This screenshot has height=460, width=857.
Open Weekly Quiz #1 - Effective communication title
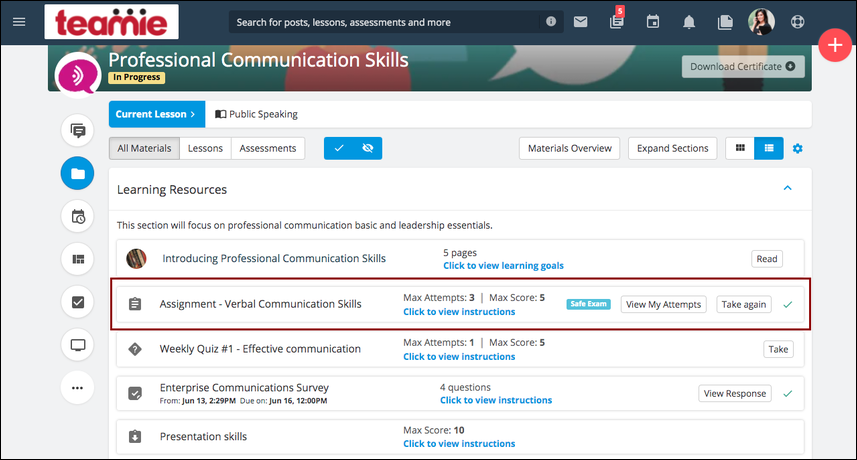(x=260, y=349)
